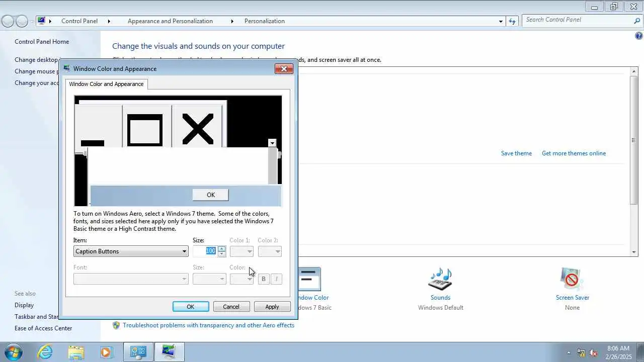The image size is (644, 362).
Task: Click the Cancel button
Action: [x=231, y=307]
